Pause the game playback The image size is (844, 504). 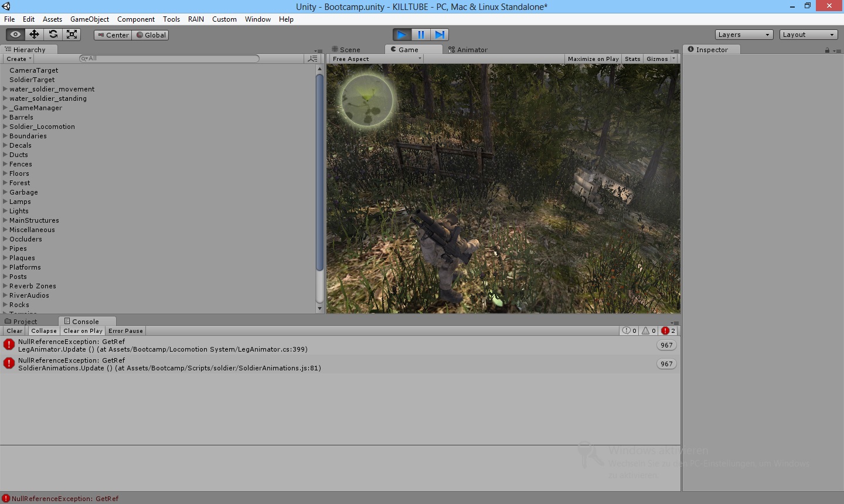coord(421,35)
